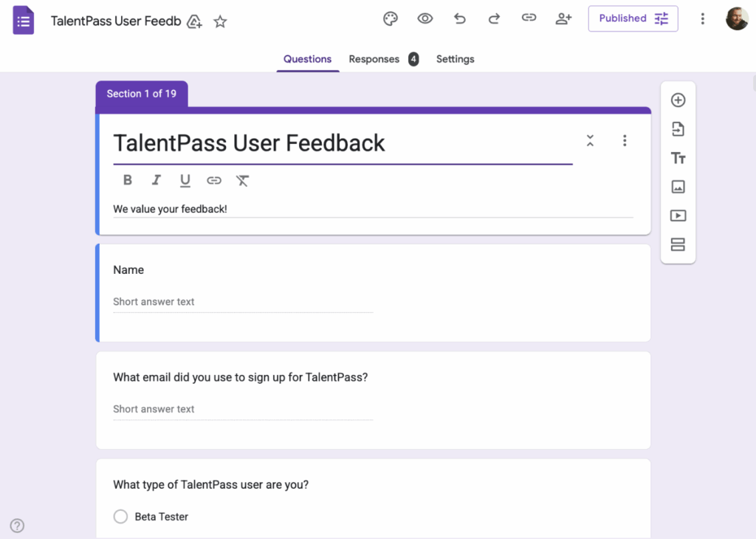This screenshot has height=539, width=756.
Task: Click the Beta Tester option label
Action: coord(162,517)
